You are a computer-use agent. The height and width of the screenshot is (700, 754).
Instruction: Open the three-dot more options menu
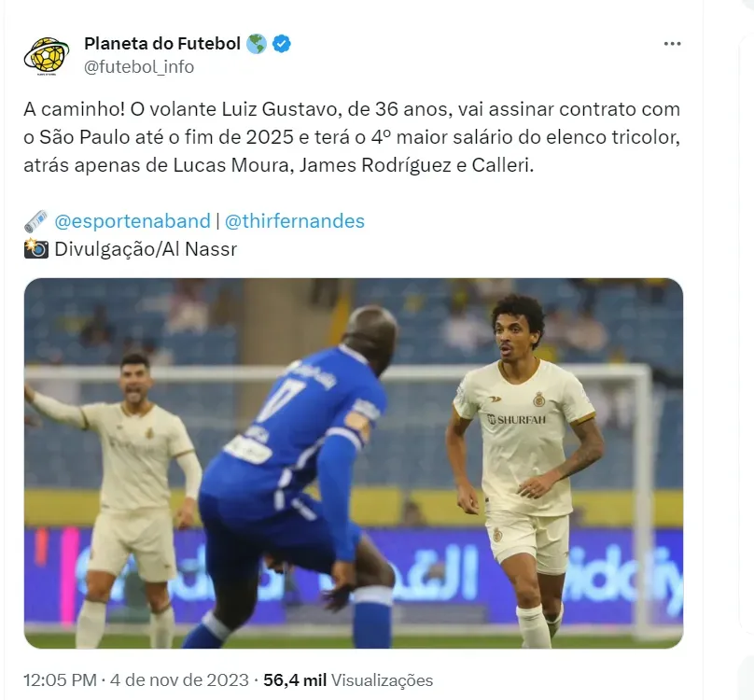pos(672,44)
